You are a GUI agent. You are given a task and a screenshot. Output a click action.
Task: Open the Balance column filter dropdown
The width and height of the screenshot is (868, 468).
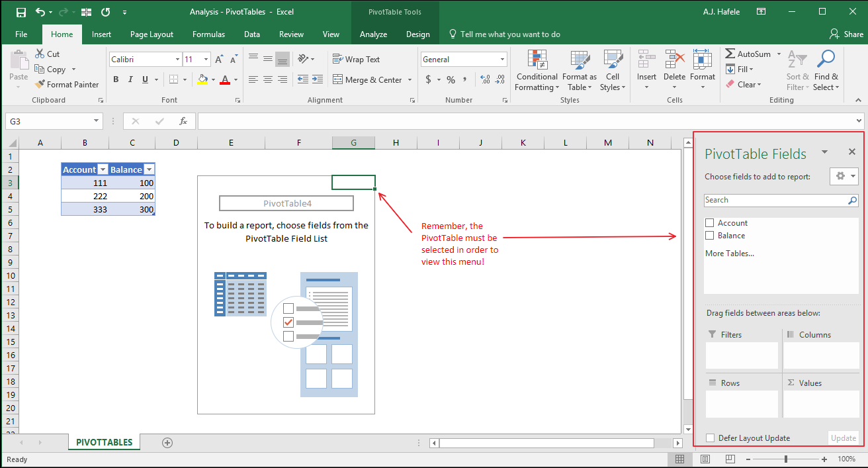[x=149, y=169]
